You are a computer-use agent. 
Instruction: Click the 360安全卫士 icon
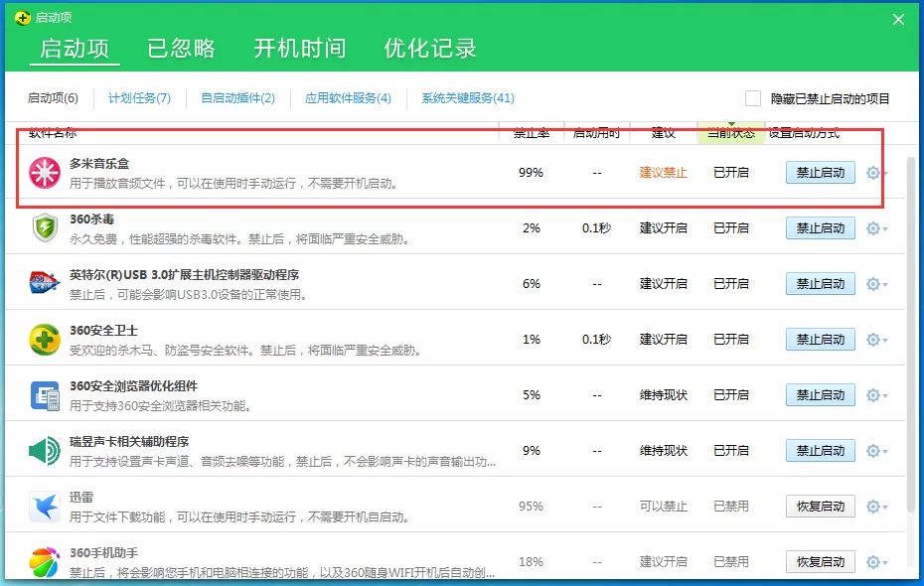click(x=45, y=340)
